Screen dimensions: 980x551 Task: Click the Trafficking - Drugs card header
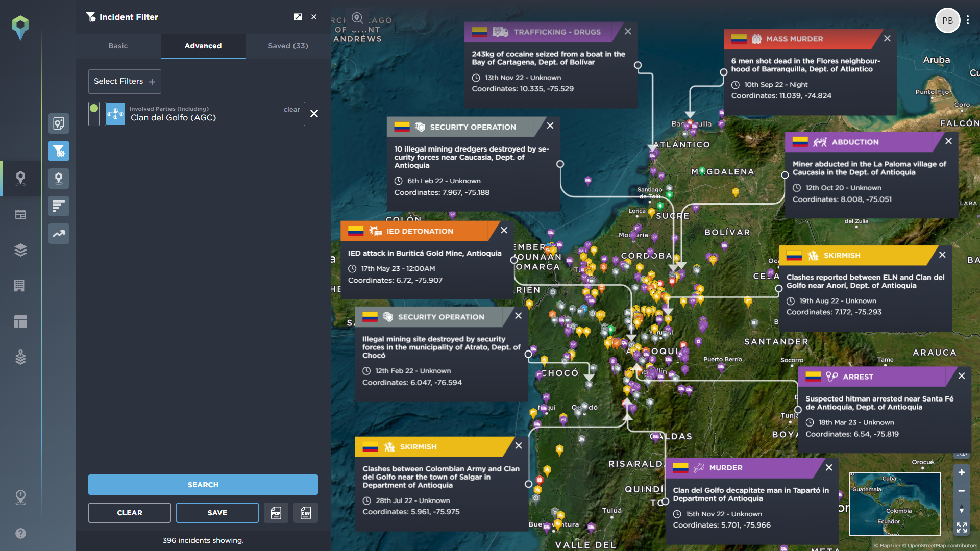(544, 32)
